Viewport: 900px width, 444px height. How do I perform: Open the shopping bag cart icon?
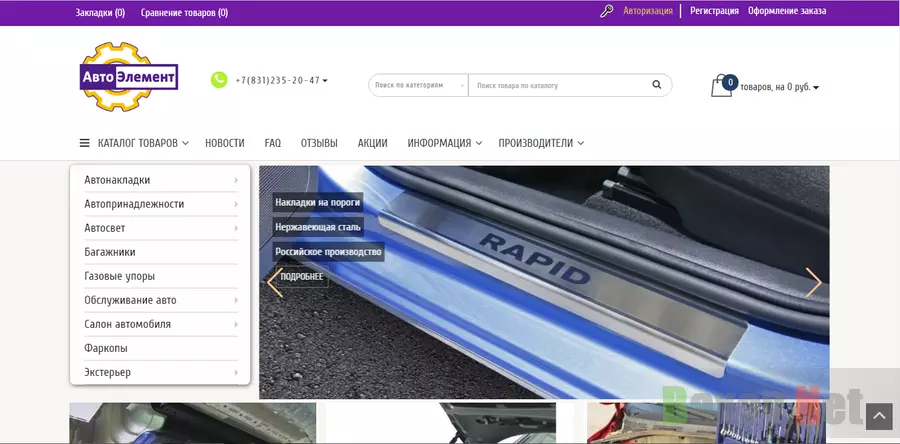pos(721,86)
